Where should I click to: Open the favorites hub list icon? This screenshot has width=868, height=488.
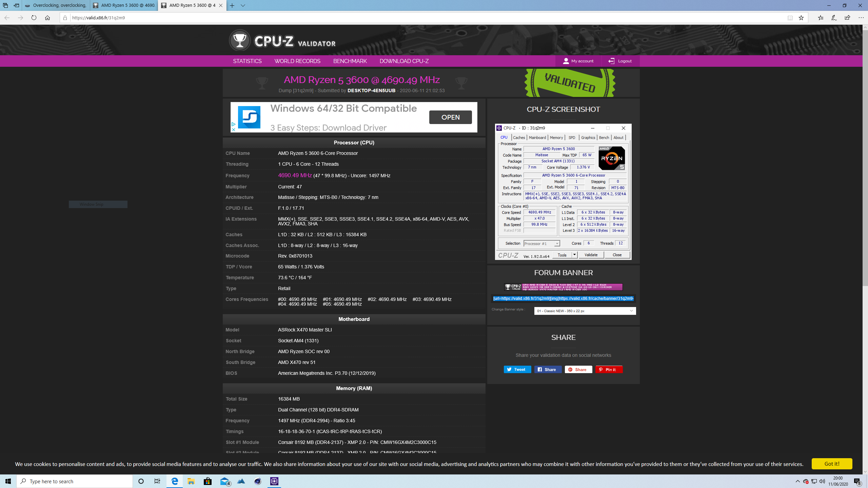(821, 18)
